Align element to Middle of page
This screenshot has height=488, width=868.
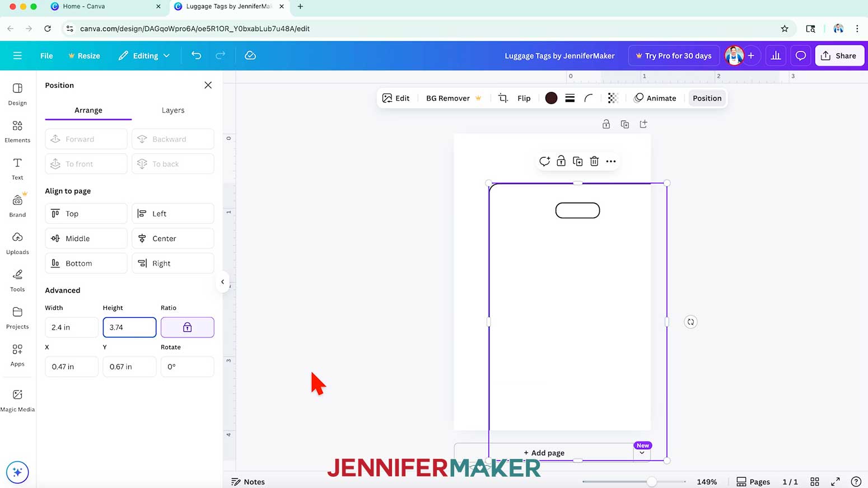click(x=86, y=238)
